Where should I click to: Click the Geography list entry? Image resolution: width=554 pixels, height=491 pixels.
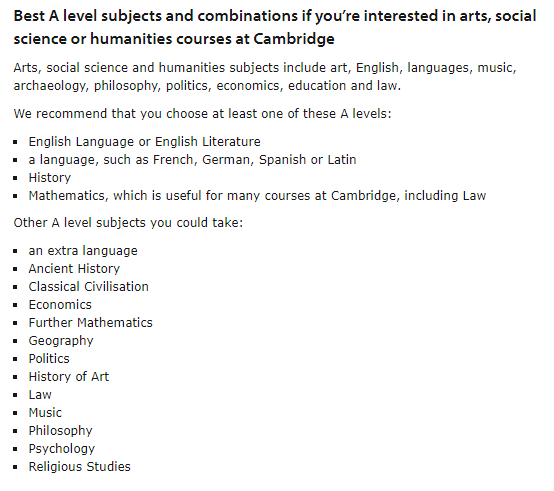[x=61, y=341]
